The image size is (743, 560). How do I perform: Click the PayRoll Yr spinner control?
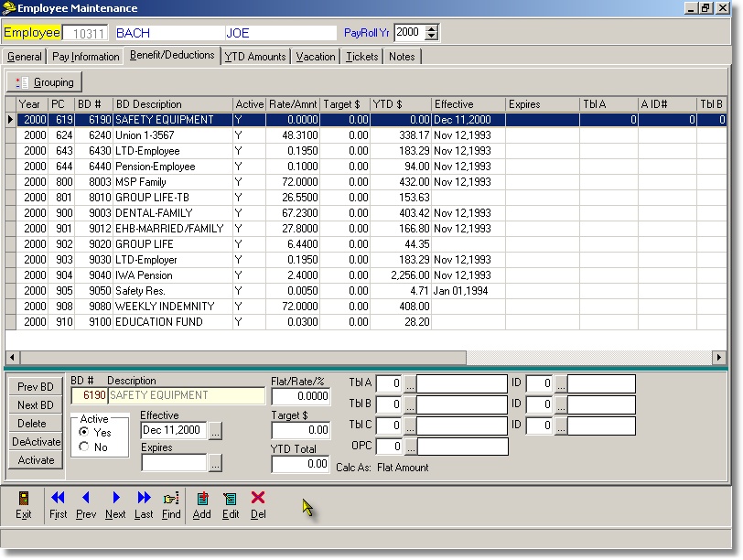432,33
